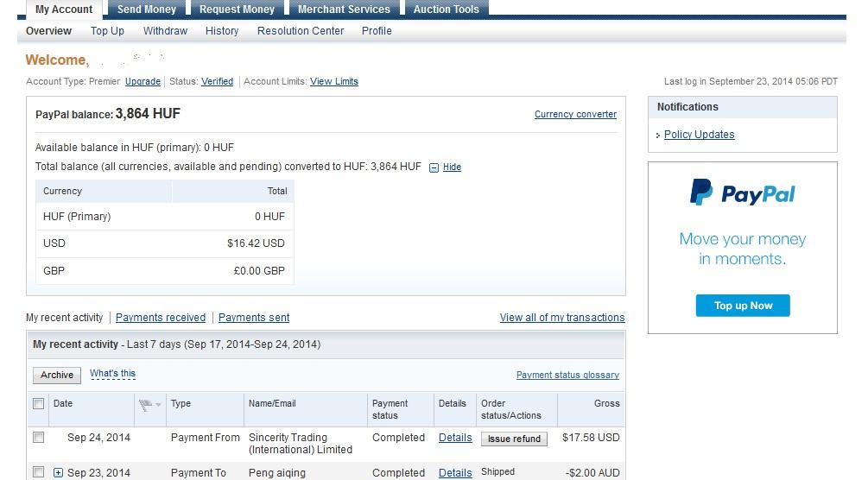Click arrow bullet before Policy Updates
The height and width of the screenshot is (480, 868).
(657, 135)
